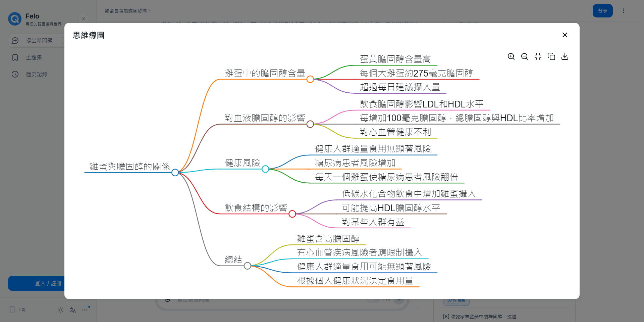644x322 pixels.
Task: Click leaf 可能提高HDL膽固醇水平
Action: 391,208
